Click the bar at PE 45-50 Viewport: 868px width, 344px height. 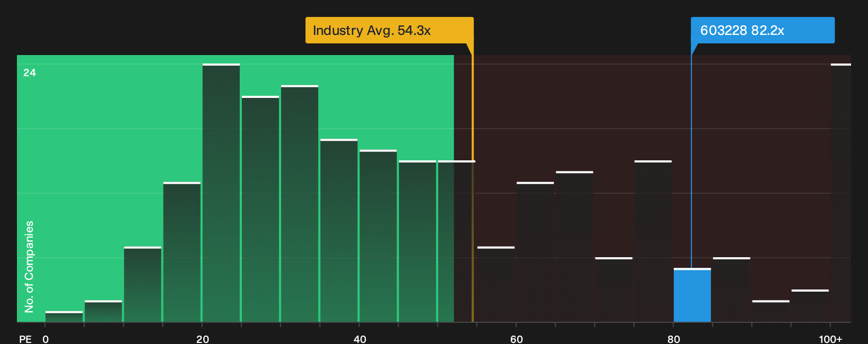coord(418,241)
